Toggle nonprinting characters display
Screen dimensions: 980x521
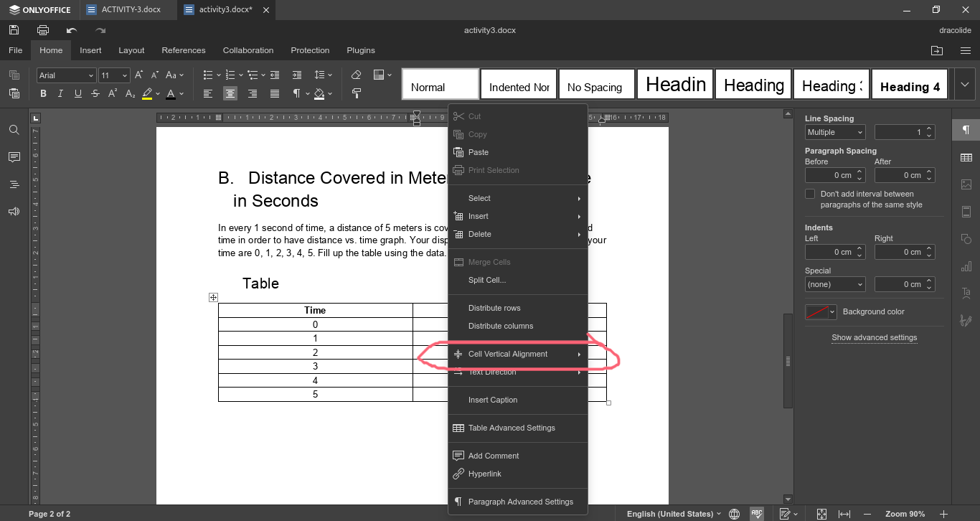[298, 93]
